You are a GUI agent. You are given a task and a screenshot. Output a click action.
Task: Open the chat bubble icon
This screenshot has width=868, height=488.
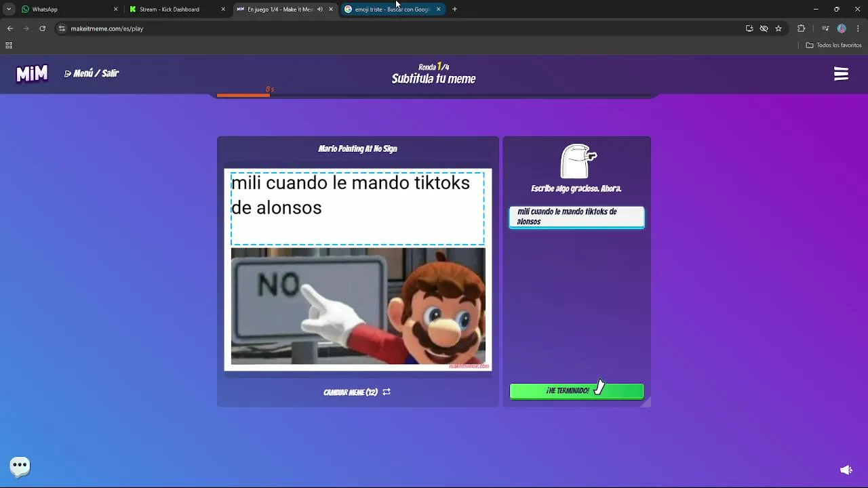[x=20, y=466]
